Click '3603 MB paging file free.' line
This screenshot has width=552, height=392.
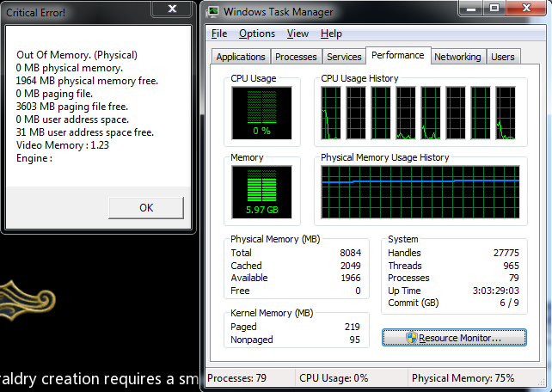(x=72, y=107)
